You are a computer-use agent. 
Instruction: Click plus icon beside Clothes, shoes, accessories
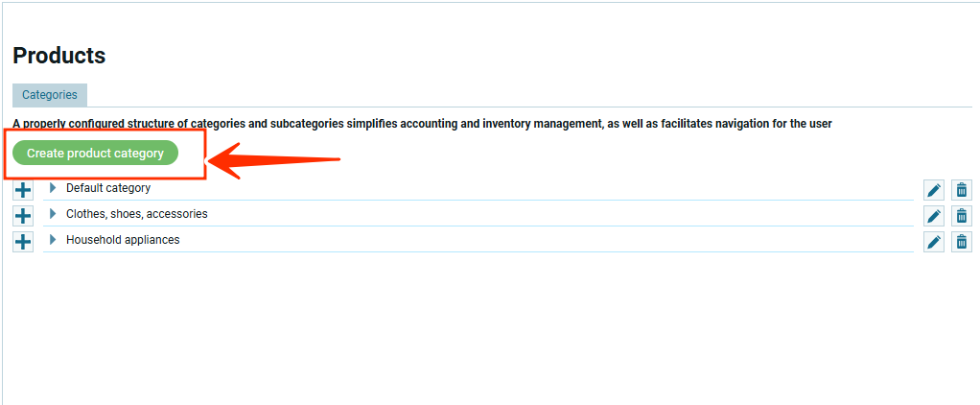24,216
